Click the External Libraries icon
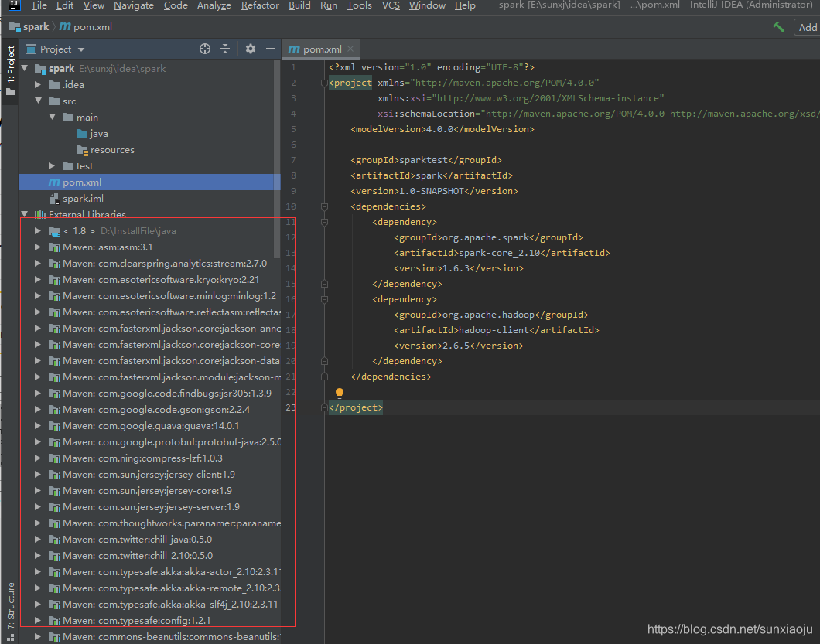 pyautogui.click(x=40, y=214)
